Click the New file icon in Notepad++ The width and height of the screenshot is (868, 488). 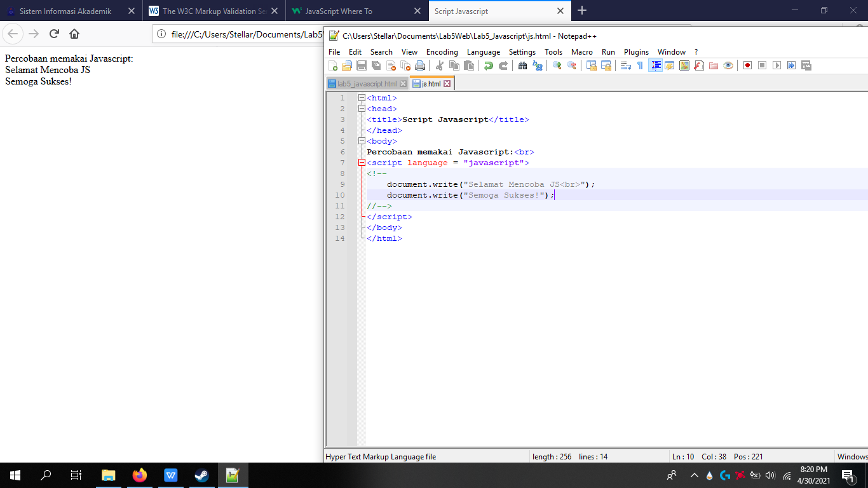coord(332,65)
